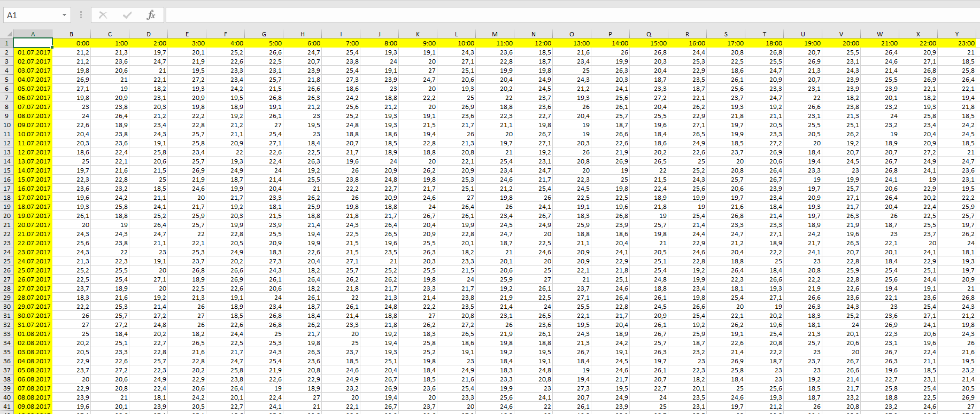Image resolution: width=980 pixels, height=414 pixels.
Task: Select the date cell 01.08.2017
Action: [33, 334]
